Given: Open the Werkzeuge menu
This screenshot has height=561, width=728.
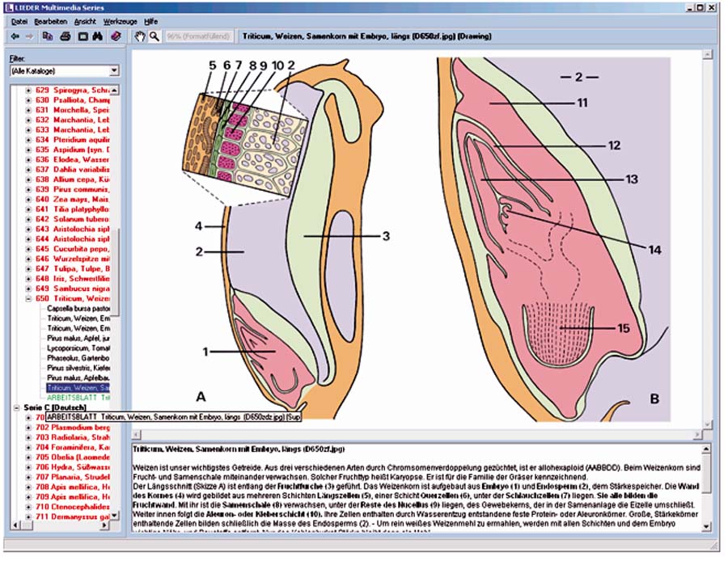Looking at the screenshot, I should coord(120,20).
